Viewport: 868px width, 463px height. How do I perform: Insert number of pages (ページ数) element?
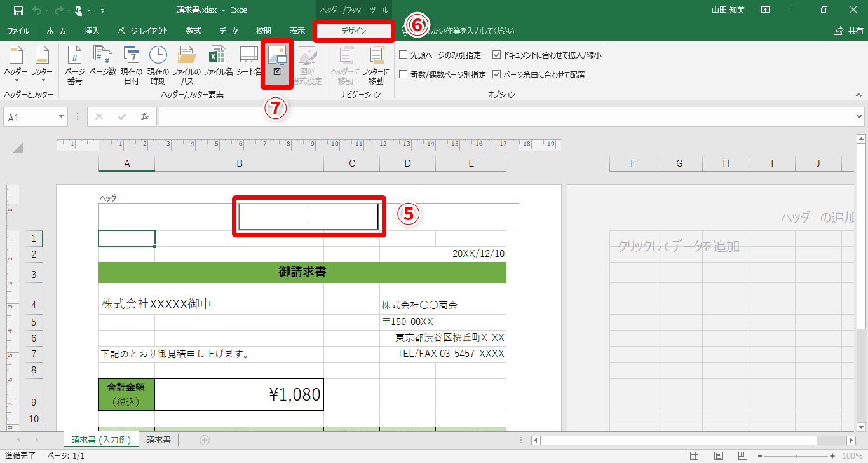[102, 61]
